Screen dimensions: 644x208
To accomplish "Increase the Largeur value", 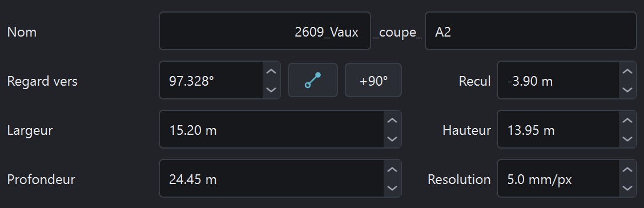I will pos(392,121).
